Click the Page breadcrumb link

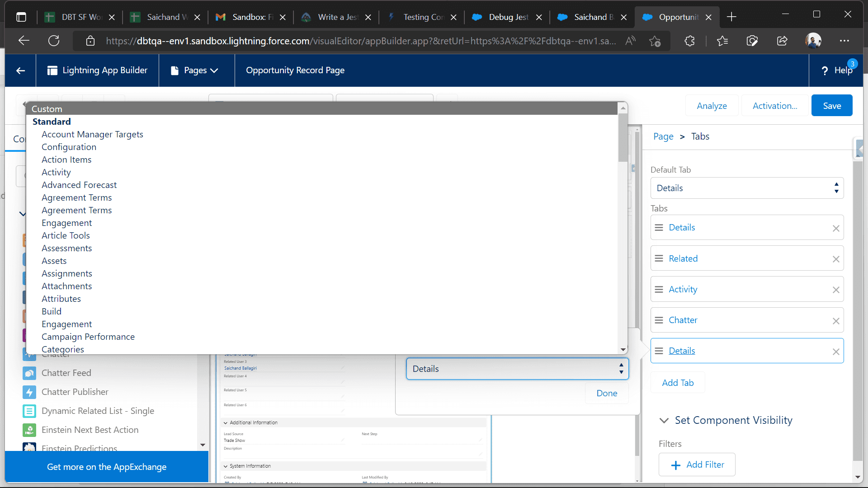[663, 136]
